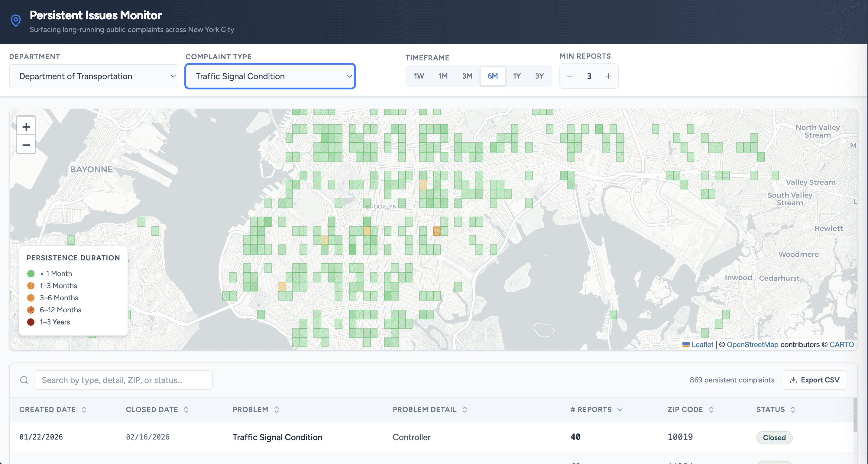Decrease min reports with minus button
Viewport: 868px width, 464px height.
569,76
